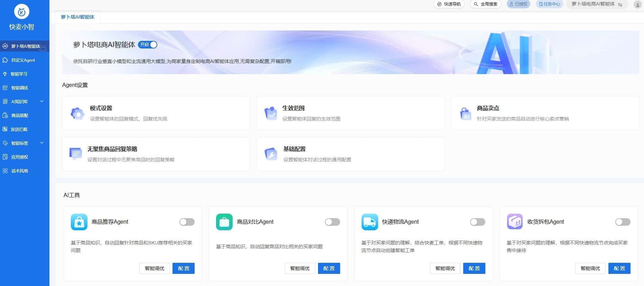Viewport: 644px width, 286px height.
Task: Click the 智能学习 sidebar icon
Action: click(x=5, y=74)
